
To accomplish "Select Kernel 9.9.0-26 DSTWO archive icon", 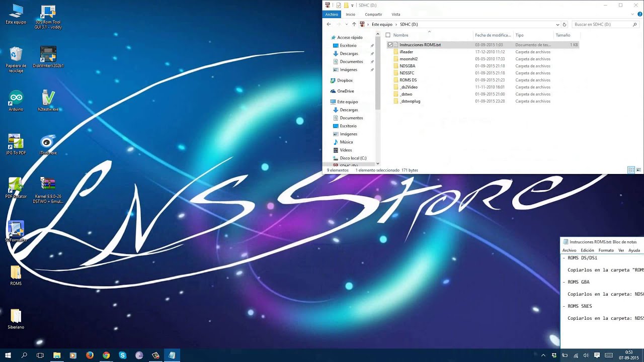I will click(x=48, y=190).
